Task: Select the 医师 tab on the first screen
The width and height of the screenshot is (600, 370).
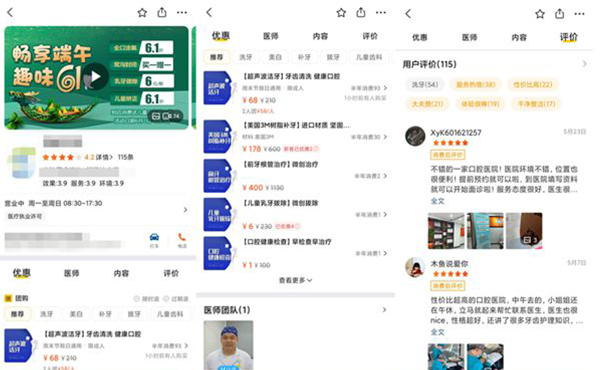Action: coord(72,273)
